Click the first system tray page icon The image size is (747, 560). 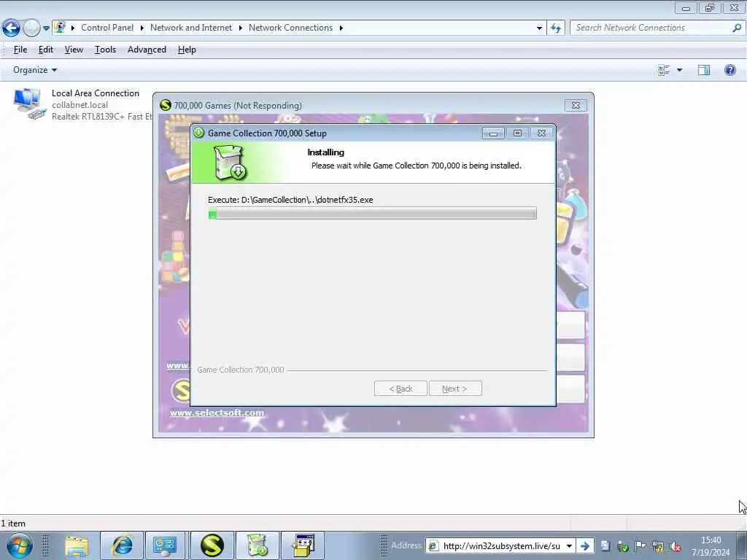coord(605,546)
